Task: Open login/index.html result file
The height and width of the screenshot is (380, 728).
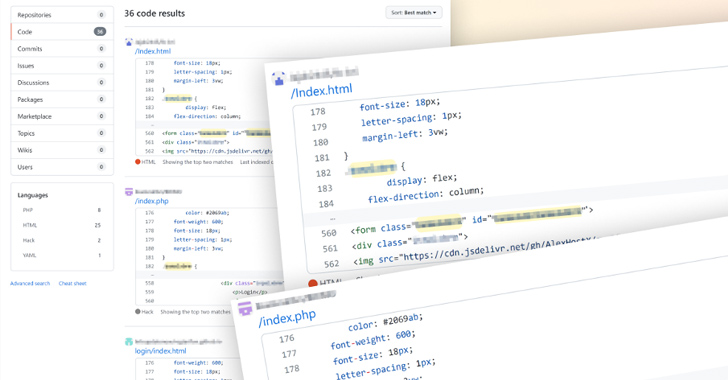Action: 160,351
